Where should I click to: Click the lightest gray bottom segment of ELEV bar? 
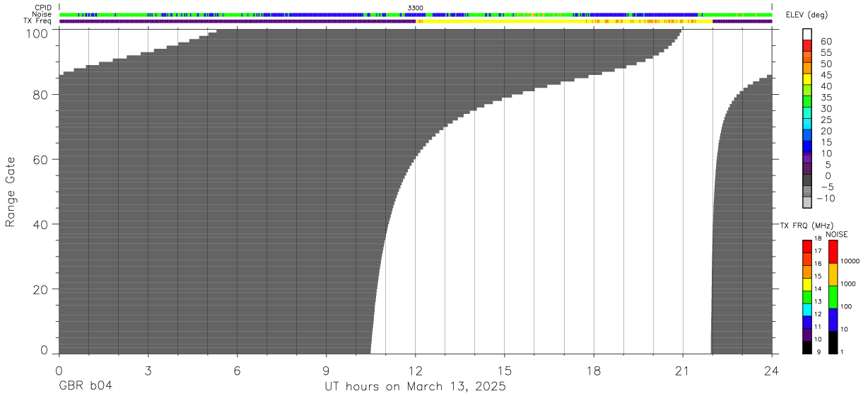807,204
